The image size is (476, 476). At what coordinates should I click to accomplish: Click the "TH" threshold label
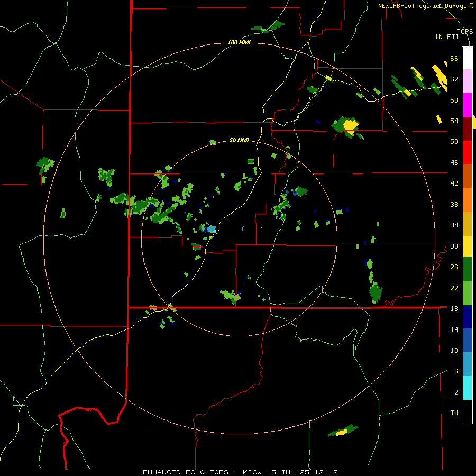tap(454, 413)
